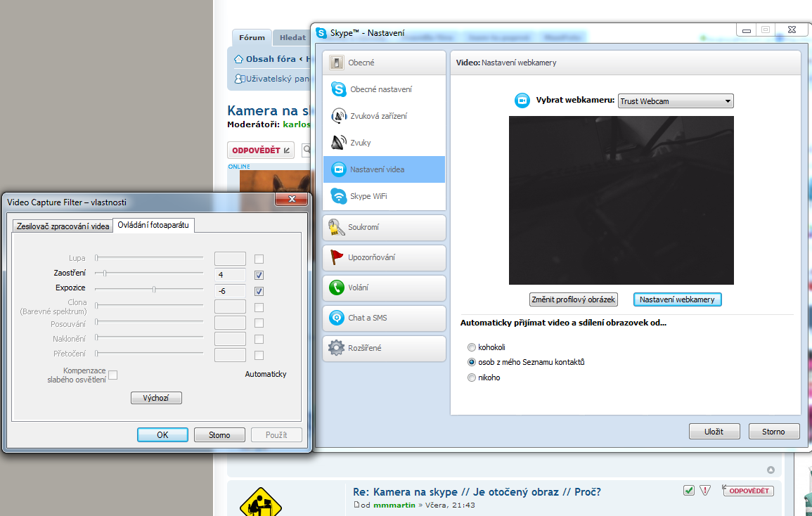812x516 pixels.
Task: Click the Výchozí defaults button
Action: pos(156,398)
